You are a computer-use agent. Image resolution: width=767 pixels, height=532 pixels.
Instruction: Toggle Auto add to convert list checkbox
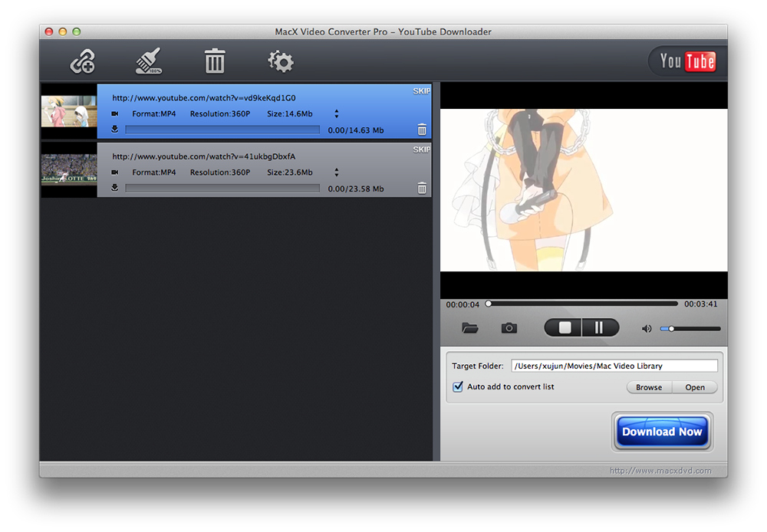[x=458, y=387]
